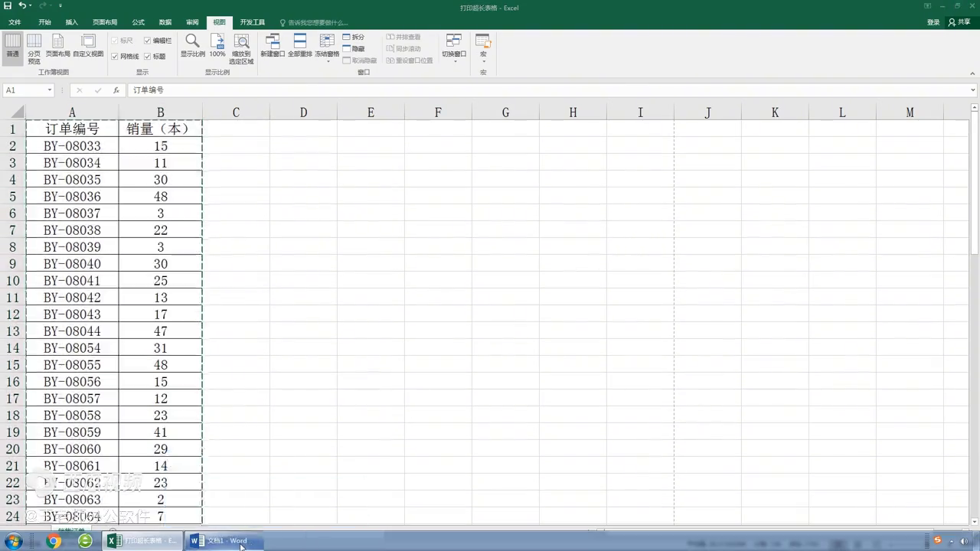Screen dimensions: 980x551
Task: Collapse the ribbon with the caret
Action: 973,73
